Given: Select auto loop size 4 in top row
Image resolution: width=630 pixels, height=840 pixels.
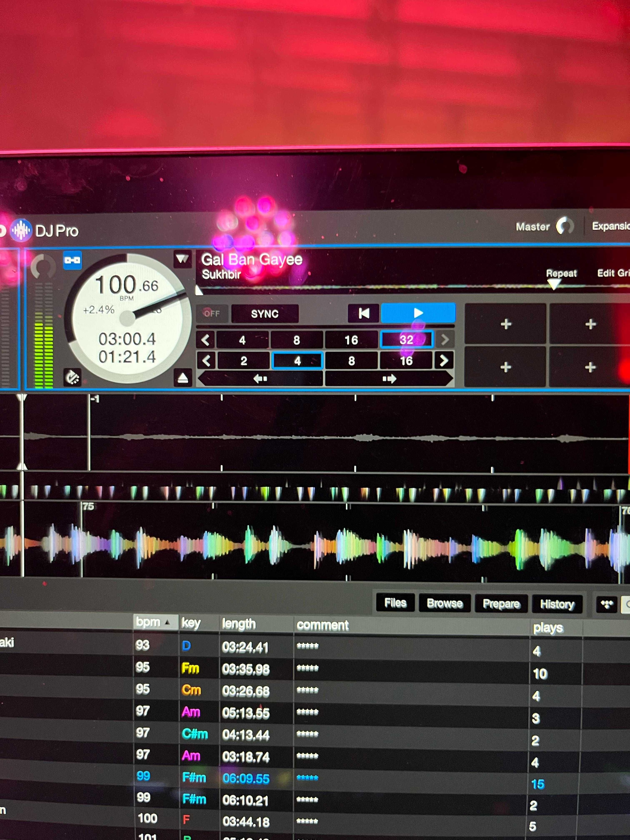Looking at the screenshot, I should pyautogui.click(x=242, y=340).
